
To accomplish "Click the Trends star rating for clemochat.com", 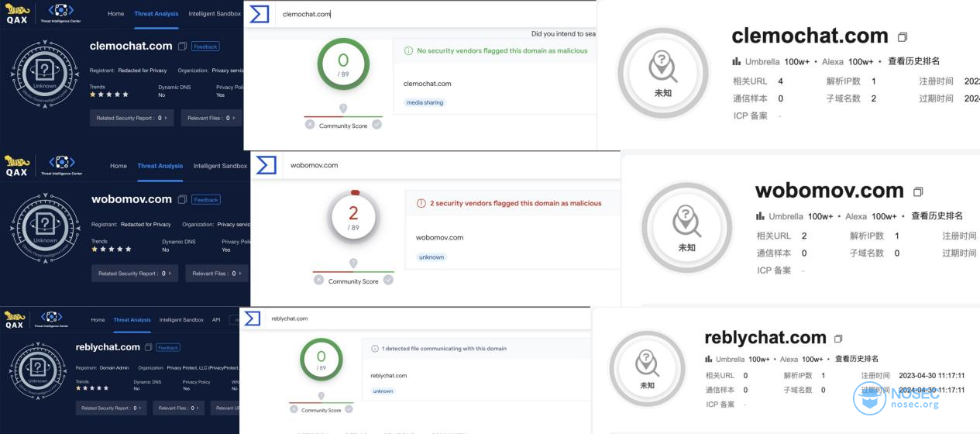I will coord(108,95).
